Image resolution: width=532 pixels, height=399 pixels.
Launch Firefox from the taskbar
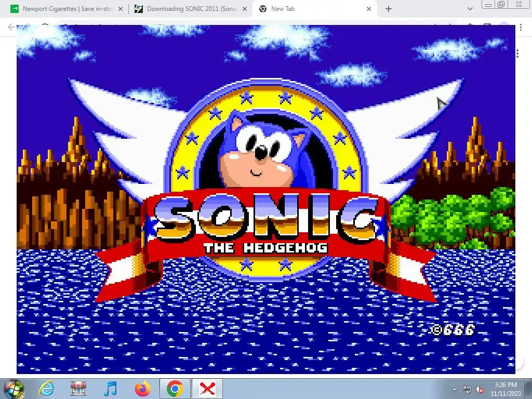(x=142, y=389)
